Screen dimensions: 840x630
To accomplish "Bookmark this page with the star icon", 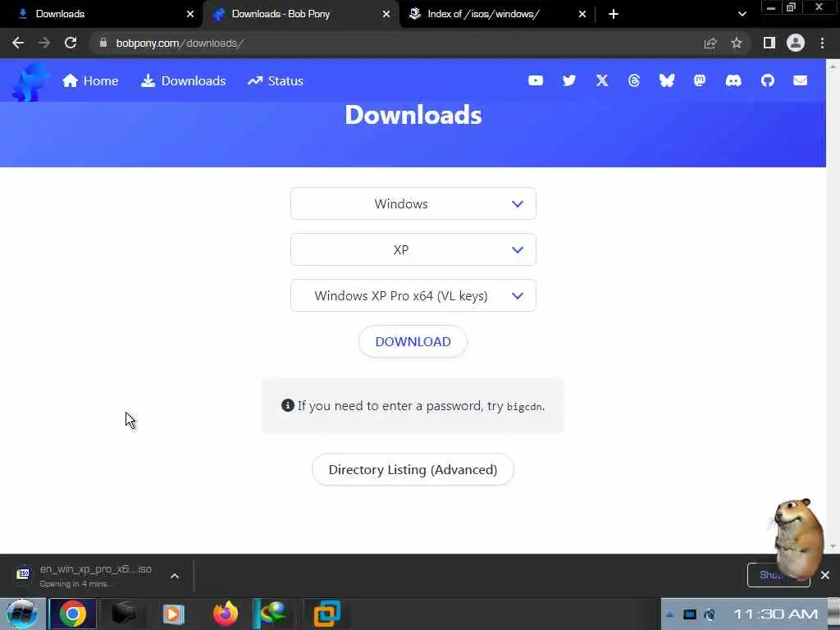I will [737, 43].
